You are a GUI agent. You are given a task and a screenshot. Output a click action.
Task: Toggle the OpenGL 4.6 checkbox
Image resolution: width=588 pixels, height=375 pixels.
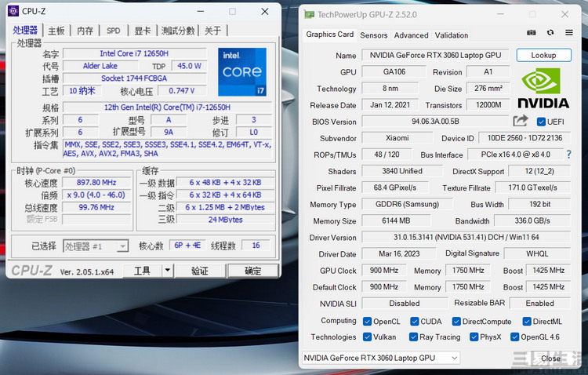515,337
